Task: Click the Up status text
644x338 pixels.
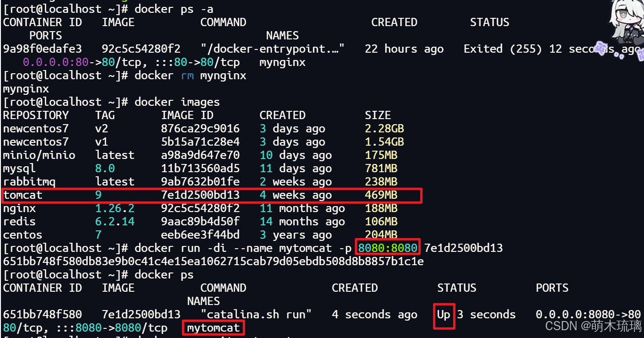Action: coord(444,315)
